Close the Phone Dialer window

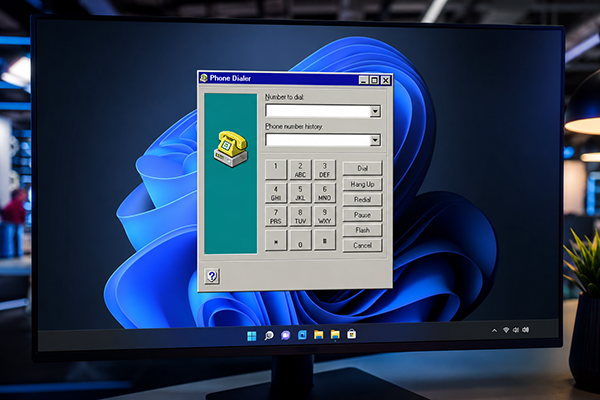(386, 80)
